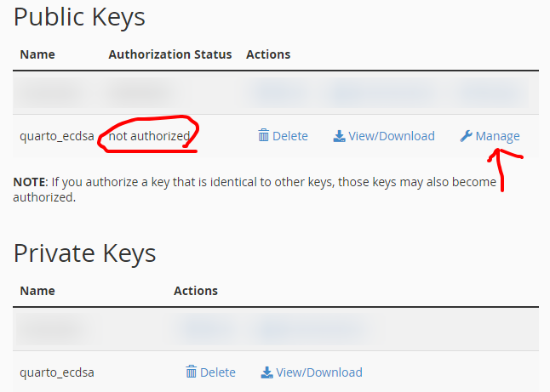Click the Actions column header in Private Keys
This screenshot has width=550, height=392.
[x=196, y=291]
